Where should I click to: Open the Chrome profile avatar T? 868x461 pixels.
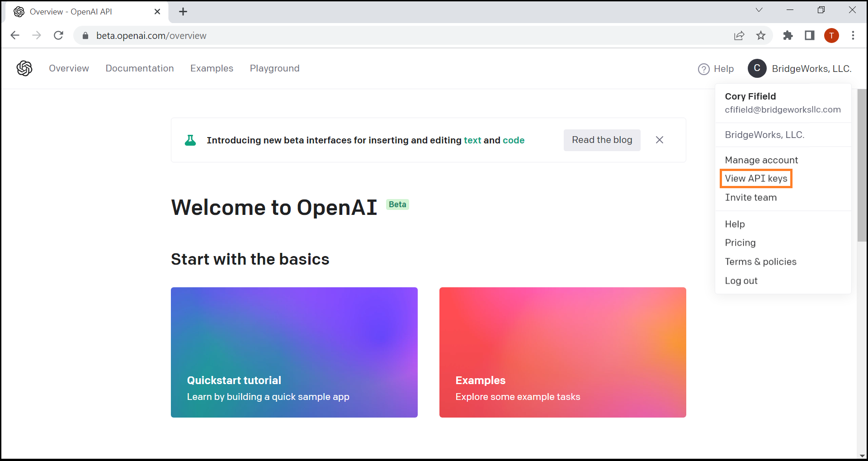point(831,35)
